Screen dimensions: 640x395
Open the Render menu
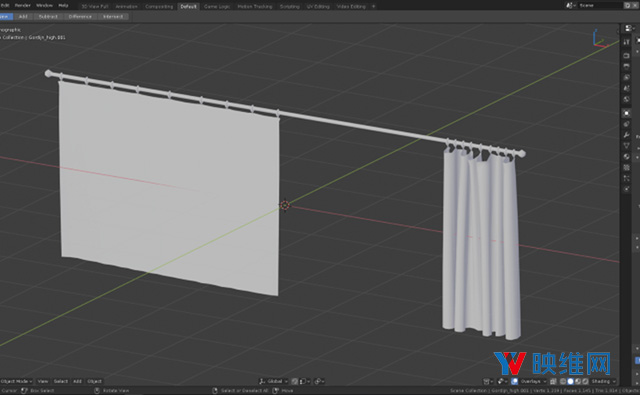(x=23, y=5)
